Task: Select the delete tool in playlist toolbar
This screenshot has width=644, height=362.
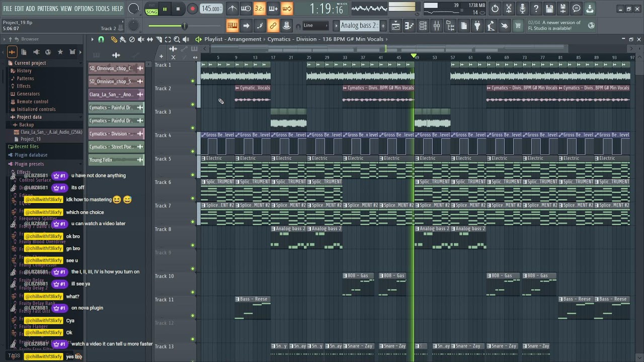Action: pyautogui.click(x=132, y=39)
